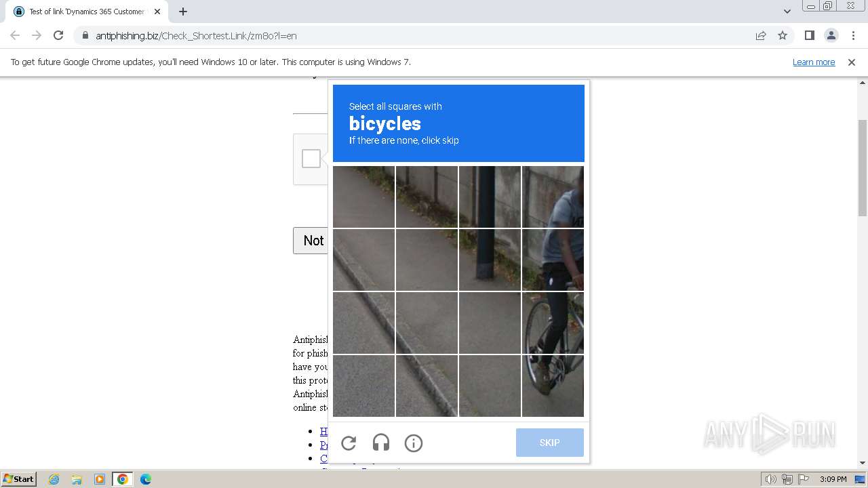Go back to previous page in Chrome
Screen dimensions: 868x488
pos(15,35)
